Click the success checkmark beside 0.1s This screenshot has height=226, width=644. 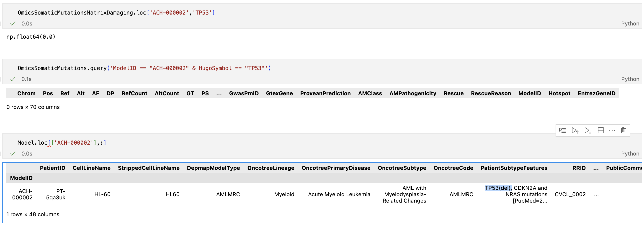[13, 79]
